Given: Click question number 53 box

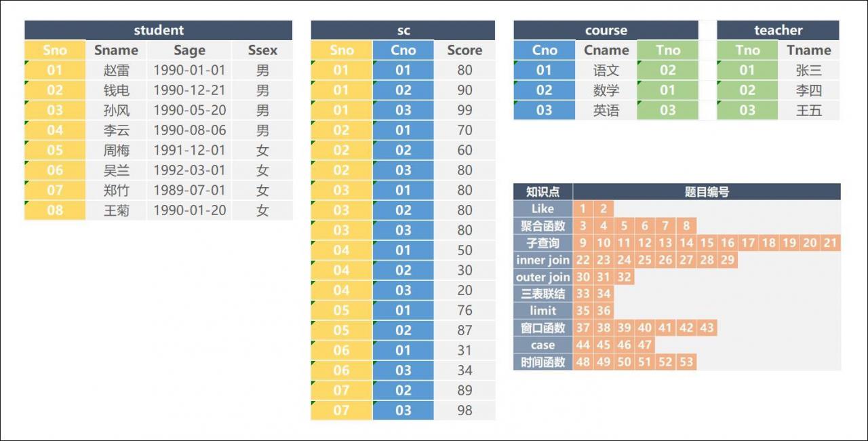Looking at the screenshot, I should pyautogui.click(x=686, y=362).
